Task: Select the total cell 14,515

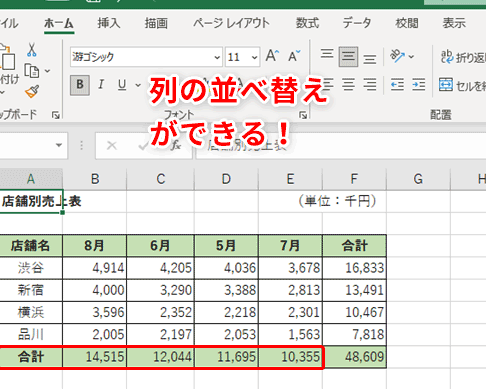Action: (x=94, y=357)
